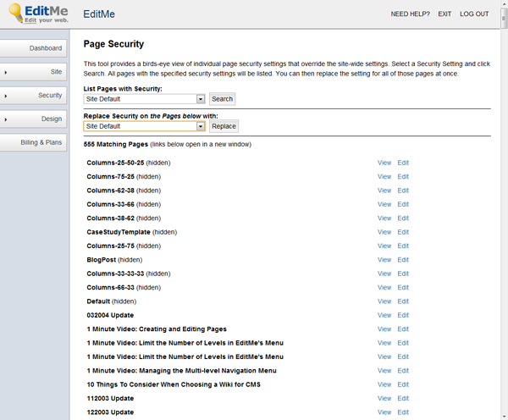
Task: View the Columns-38-62 page
Action: 384,218
